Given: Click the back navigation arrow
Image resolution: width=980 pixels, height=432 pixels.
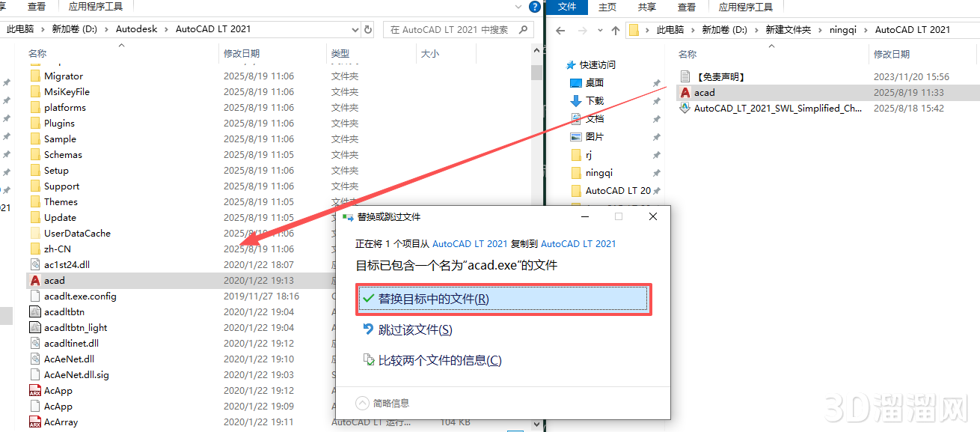Looking at the screenshot, I should [560, 29].
